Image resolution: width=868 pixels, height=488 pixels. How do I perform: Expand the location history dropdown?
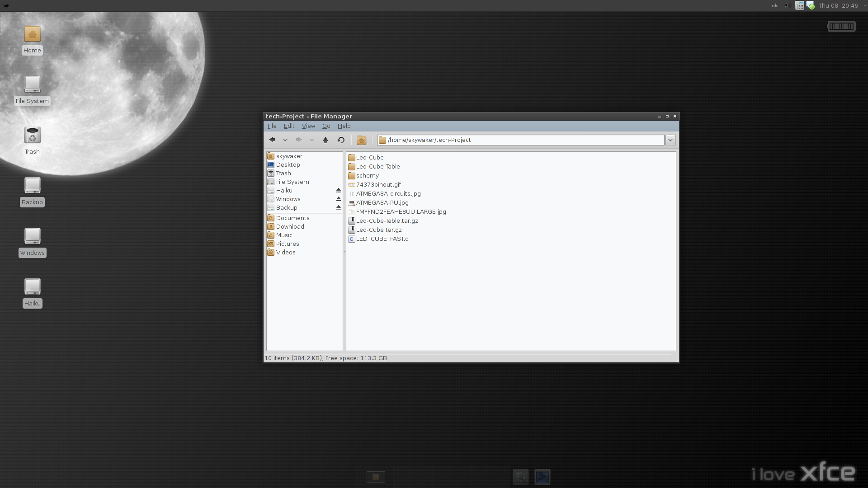(670, 140)
